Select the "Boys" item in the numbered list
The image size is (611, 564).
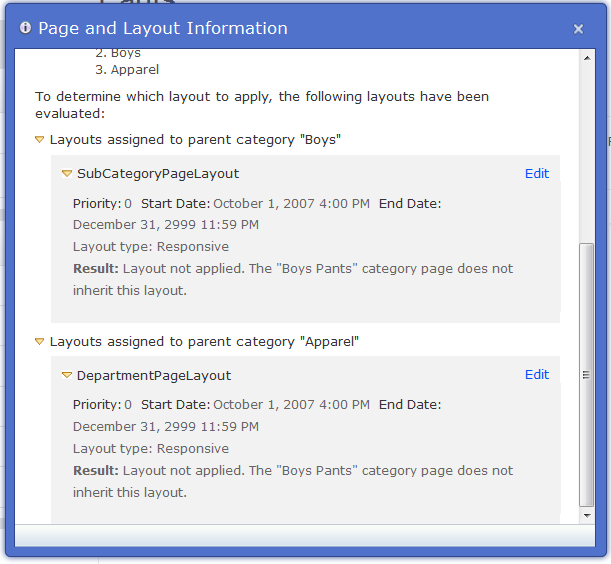click(x=125, y=53)
